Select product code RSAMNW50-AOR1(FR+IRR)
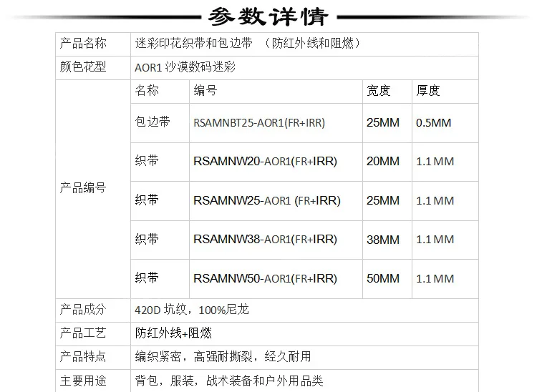Image resolution: width=537 pixels, height=392 pixels. click(265, 278)
